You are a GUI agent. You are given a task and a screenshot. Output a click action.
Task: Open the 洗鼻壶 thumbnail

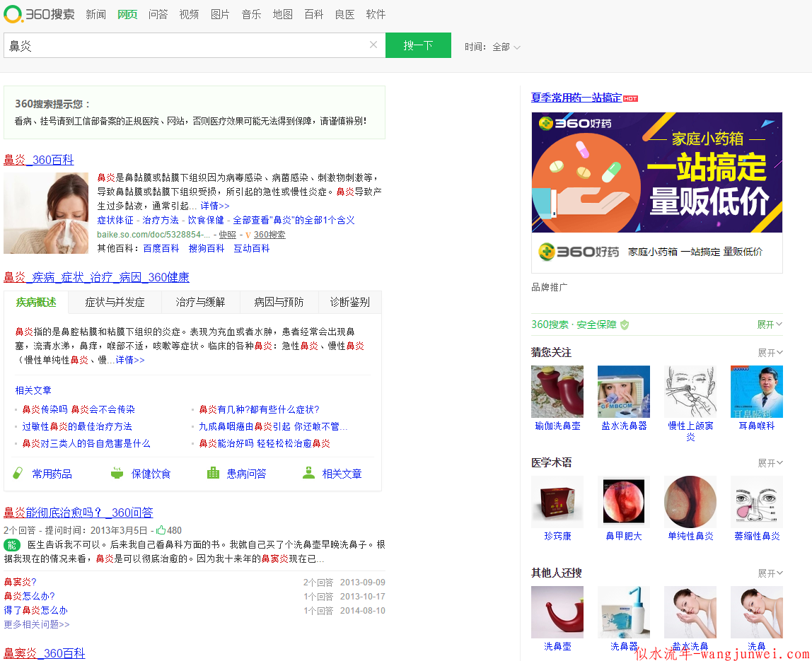(x=557, y=612)
